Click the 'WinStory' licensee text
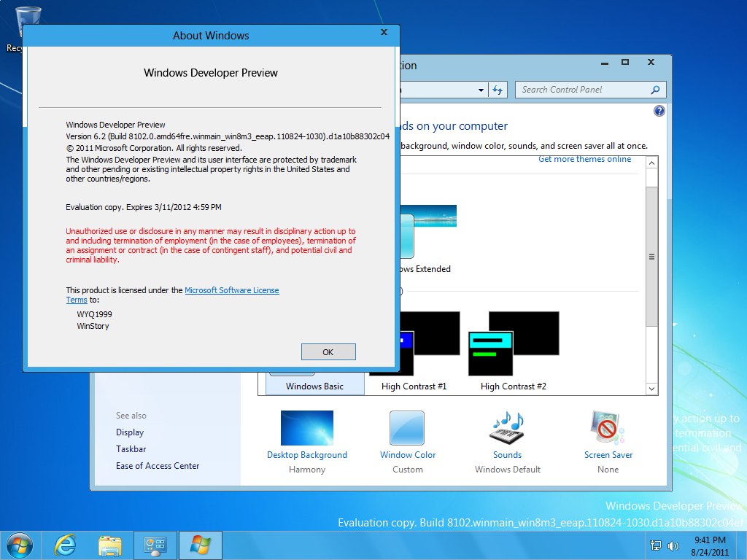 [x=93, y=326]
